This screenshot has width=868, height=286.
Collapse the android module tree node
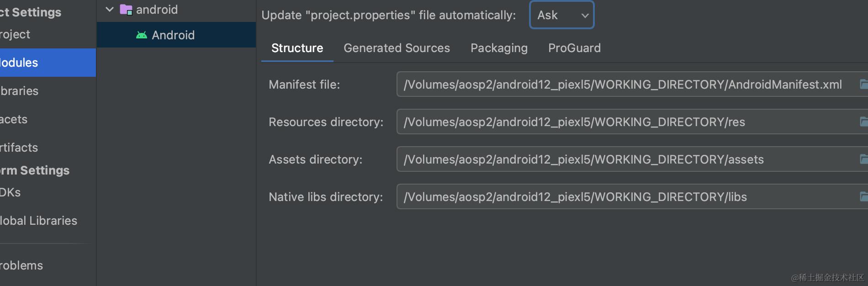(110, 10)
